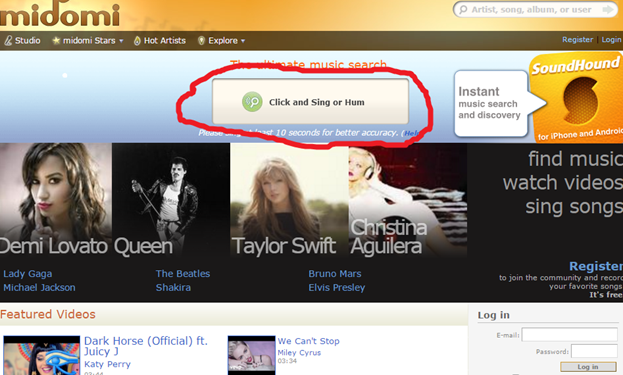The width and height of the screenshot is (623, 375).
Task: Open the Taylor Swift artist image
Action: click(x=289, y=200)
